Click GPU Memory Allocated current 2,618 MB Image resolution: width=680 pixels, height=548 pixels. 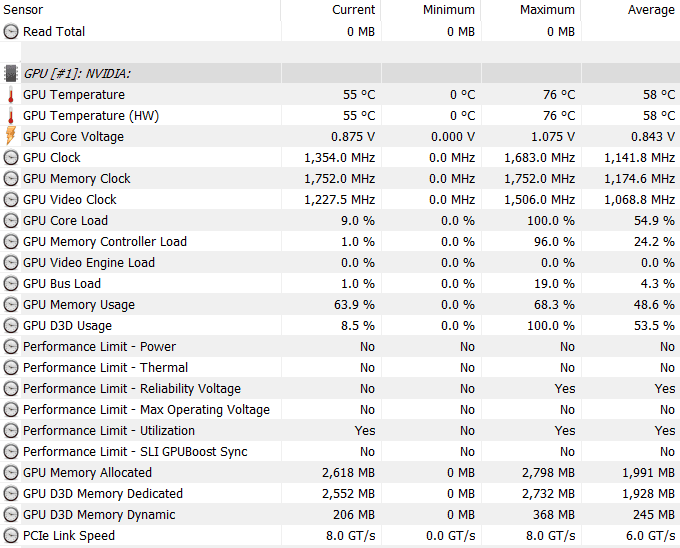[348, 473]
